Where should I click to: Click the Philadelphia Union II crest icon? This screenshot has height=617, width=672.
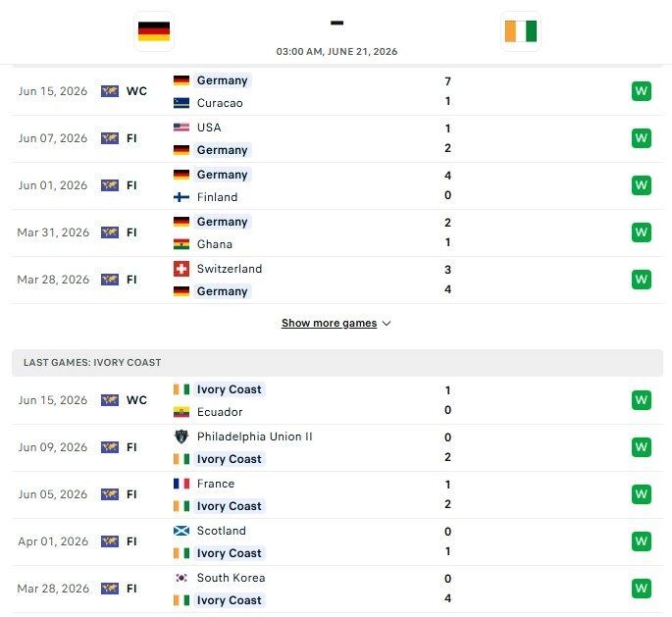click(181, 437)
